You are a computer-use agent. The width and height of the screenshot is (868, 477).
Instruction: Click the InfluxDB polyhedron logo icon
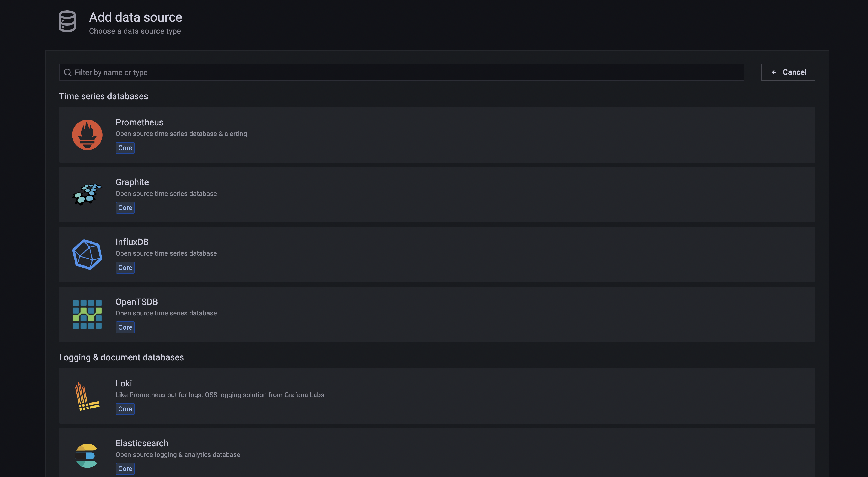[x=87, y=254]
